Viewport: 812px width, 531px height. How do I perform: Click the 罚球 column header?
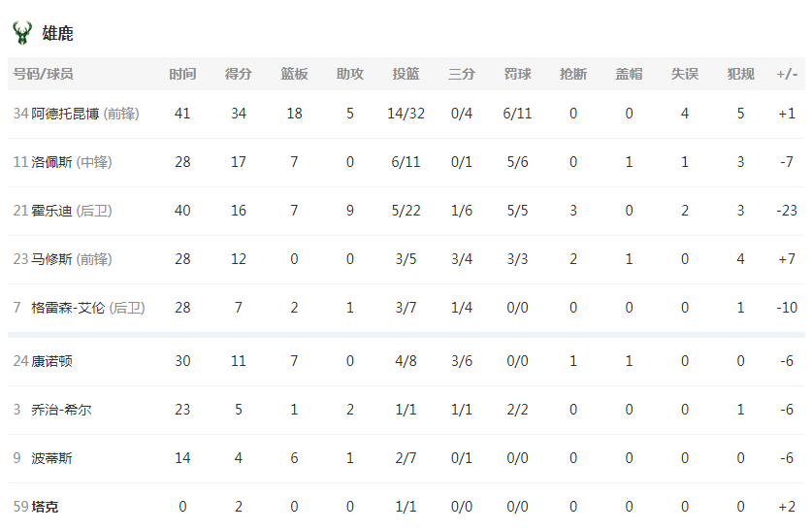click(517, 74)
